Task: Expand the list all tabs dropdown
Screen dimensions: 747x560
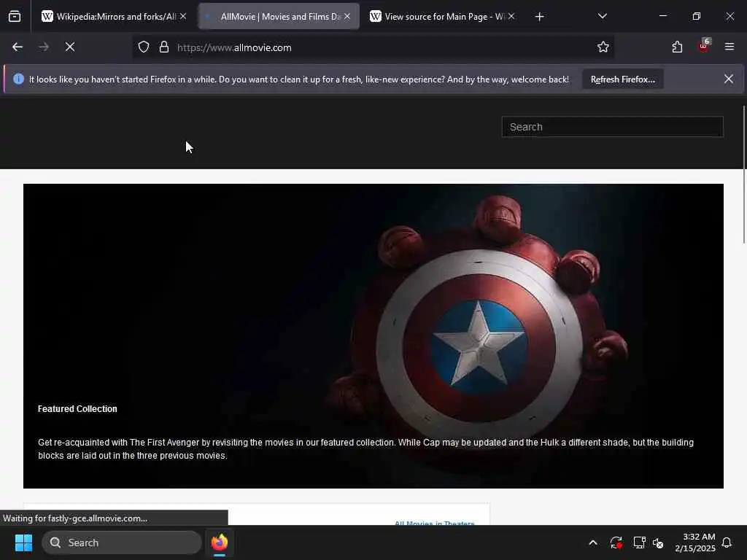Action: tap(602, 16)
